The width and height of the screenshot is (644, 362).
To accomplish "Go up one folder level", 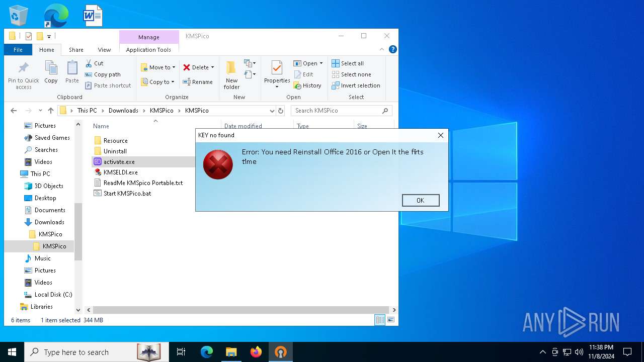I will click(51, 111).
